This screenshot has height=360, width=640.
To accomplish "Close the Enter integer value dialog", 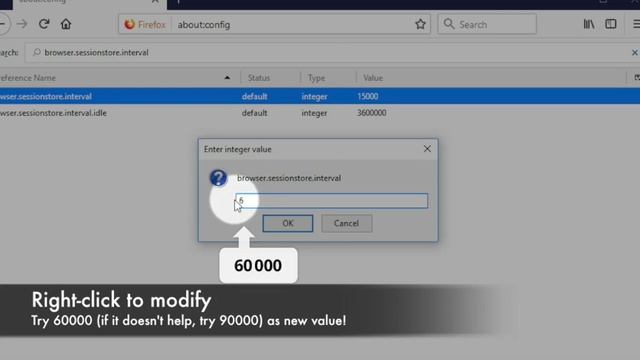I will point(427,149).
